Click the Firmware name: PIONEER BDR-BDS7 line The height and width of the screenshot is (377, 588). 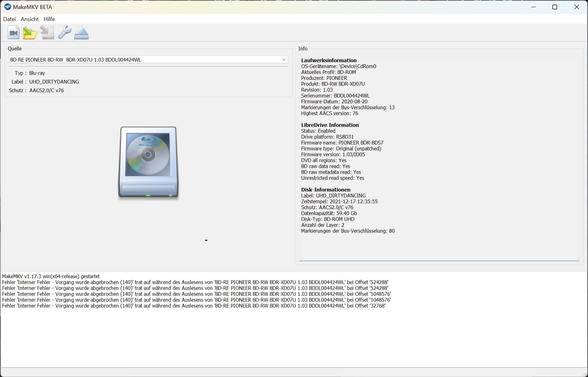342,143
